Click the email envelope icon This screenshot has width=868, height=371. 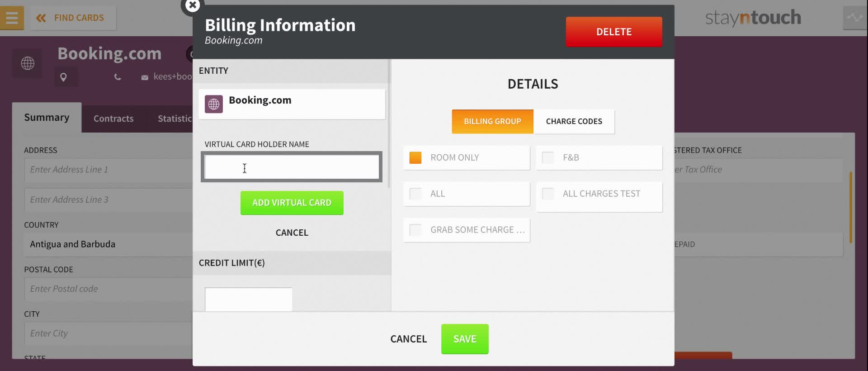point(145,77)
